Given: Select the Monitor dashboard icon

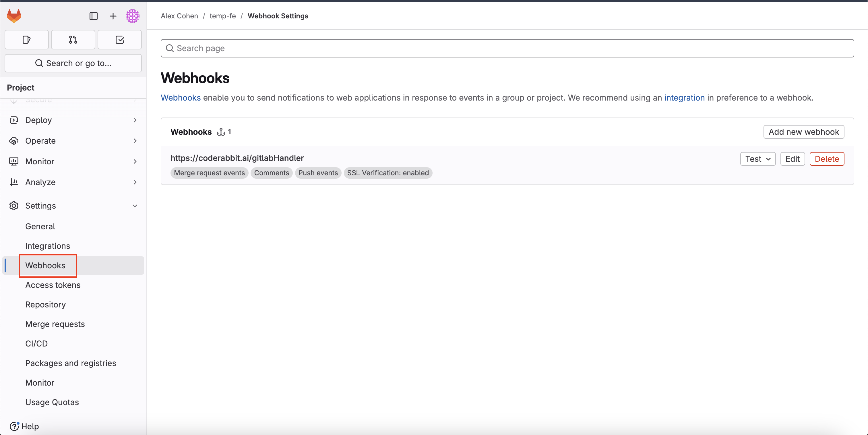Looking at the screenshot, I should coord(14,161).
